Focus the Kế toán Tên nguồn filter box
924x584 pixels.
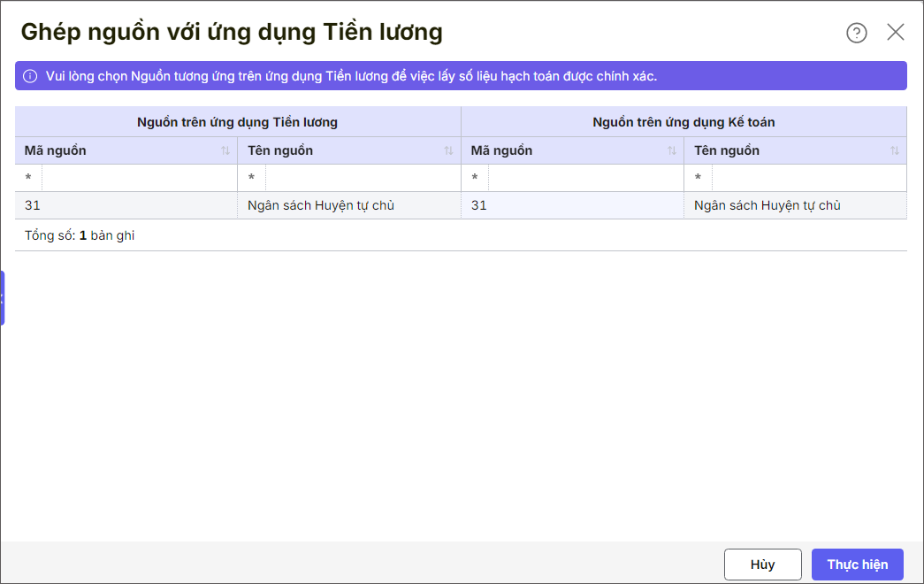[x=808, y=179]
